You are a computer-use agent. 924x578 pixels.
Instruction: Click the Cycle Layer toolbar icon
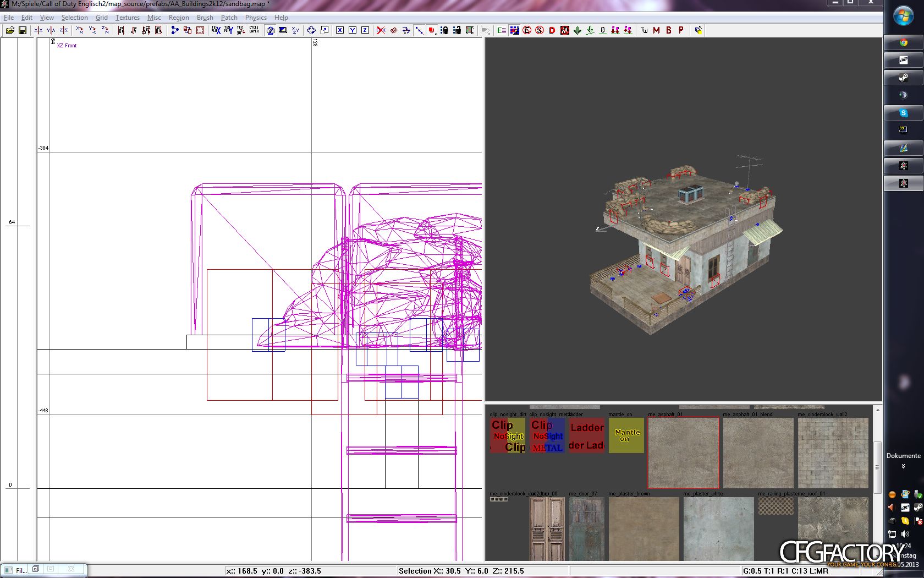(254, 30)
